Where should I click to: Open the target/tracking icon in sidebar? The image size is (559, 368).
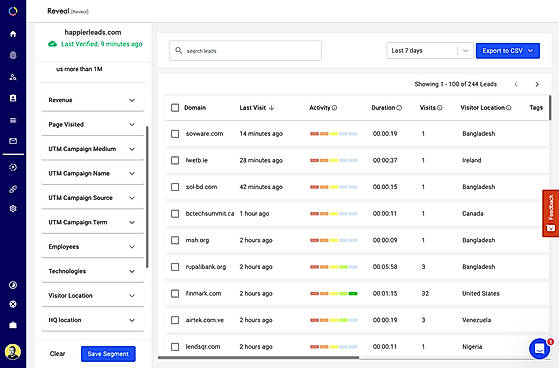coord(13,167)
